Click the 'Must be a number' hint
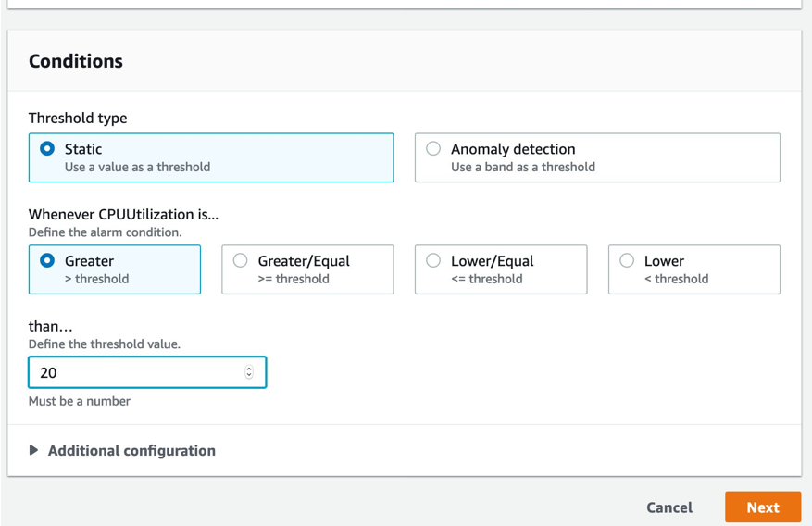This screenshot has height=526, width=812. pyautogui.click(x=80, y=401)
